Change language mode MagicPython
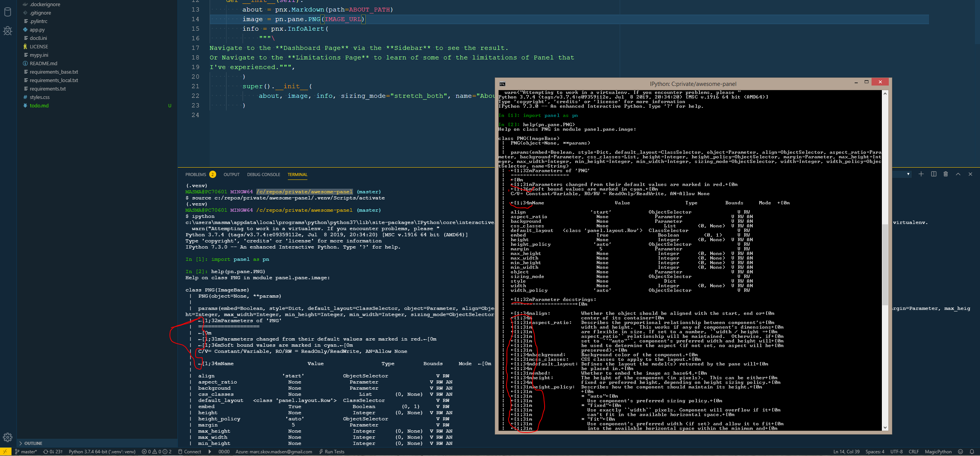The width and height of the screenshot is (980, 456). coord(938,451)
